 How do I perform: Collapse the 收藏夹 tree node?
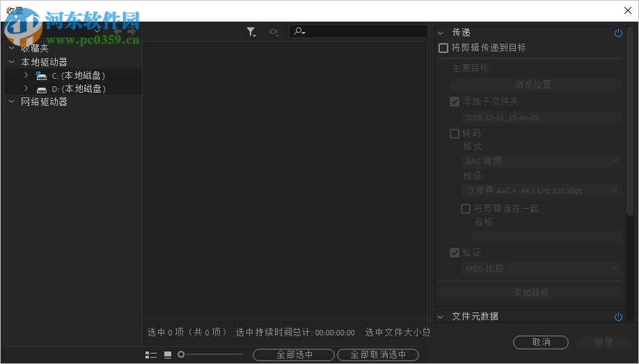pyautogui.click(x=12, y=48)
